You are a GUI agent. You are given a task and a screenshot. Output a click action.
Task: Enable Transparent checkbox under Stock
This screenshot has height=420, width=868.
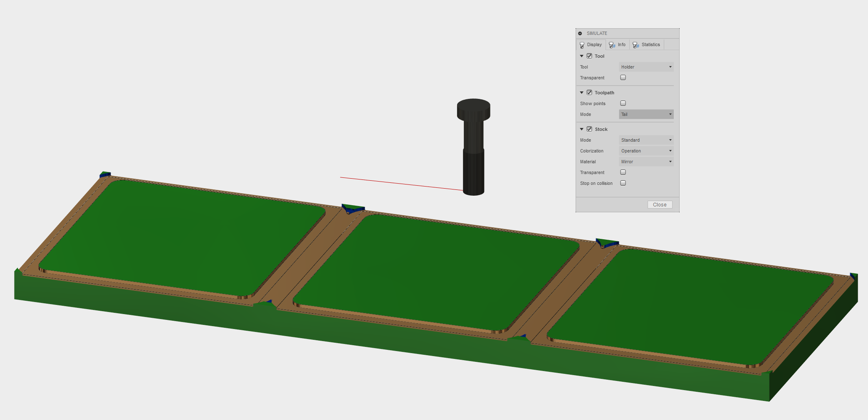pyautogui.click(x=623, y=172)
